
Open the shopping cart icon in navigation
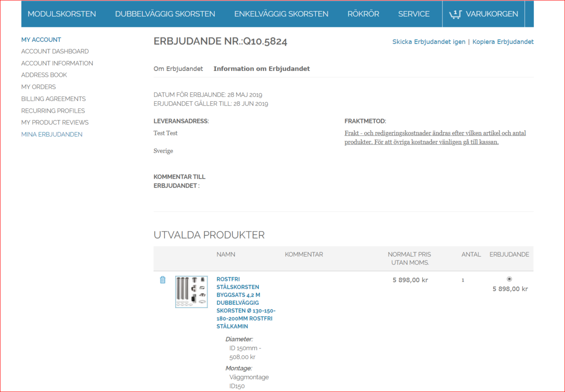pyautogui.click(x=455, y=14)
